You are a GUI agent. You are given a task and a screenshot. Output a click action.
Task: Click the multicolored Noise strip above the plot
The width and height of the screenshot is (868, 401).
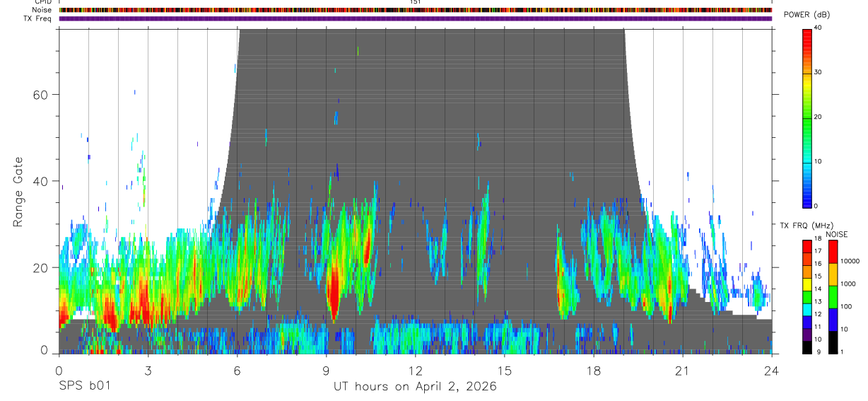click(x=416, y=10)
